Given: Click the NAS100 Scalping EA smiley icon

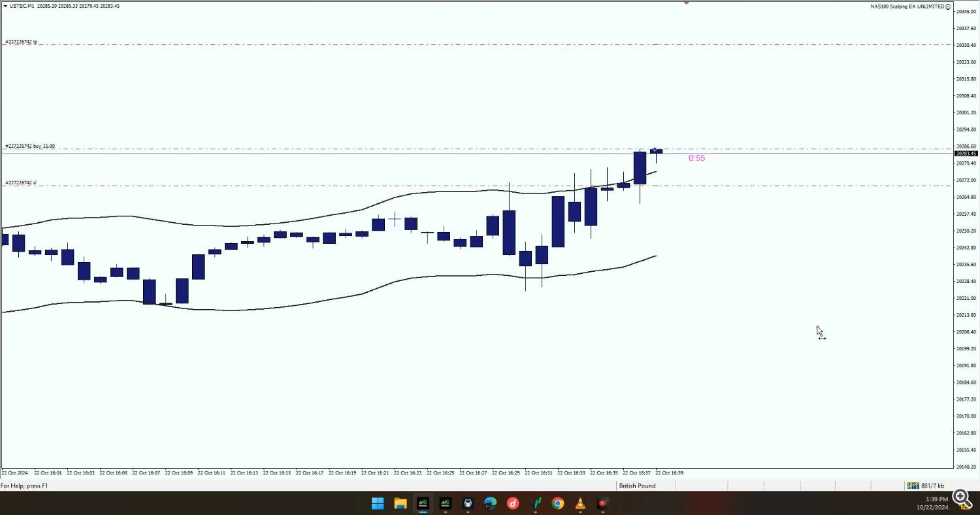Looking at the screenshot, I should (x=948, y=7).
